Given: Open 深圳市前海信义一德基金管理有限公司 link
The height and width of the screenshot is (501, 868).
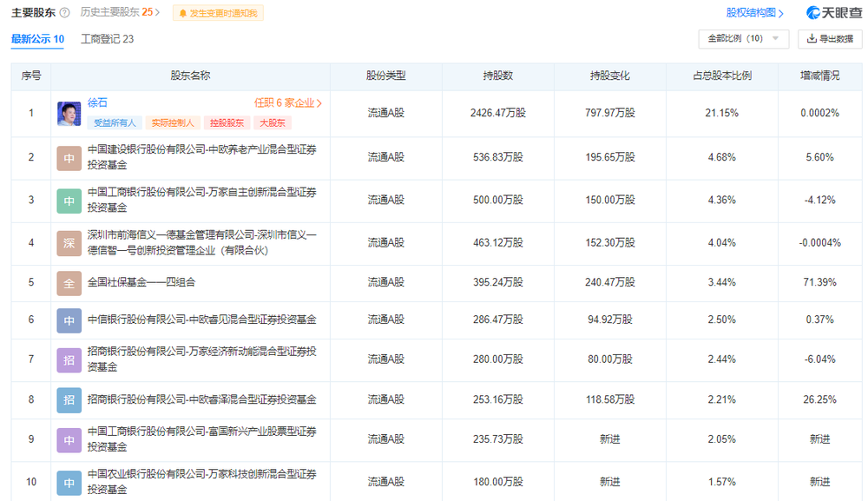Looking at the screenshot, I should pyautogui.click(x=201, y=242).
